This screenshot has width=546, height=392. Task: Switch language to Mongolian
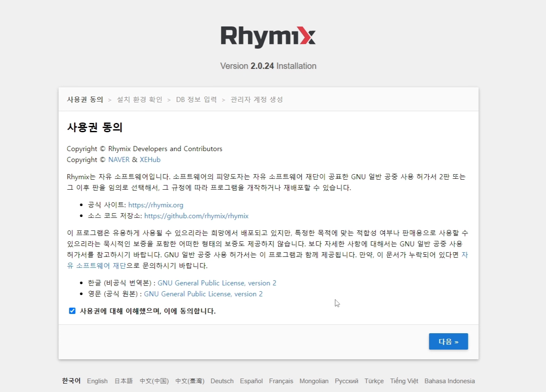coord(314,381)
